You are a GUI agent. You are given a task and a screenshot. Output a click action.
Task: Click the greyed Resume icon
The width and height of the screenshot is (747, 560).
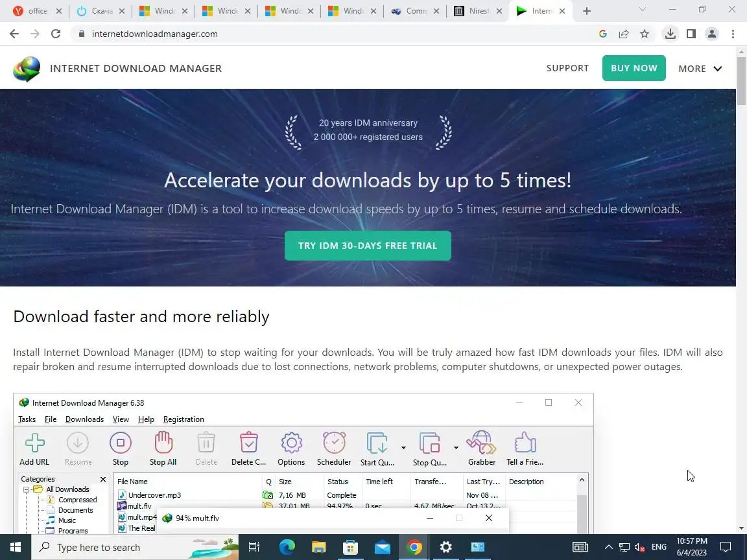coord(78,443)
